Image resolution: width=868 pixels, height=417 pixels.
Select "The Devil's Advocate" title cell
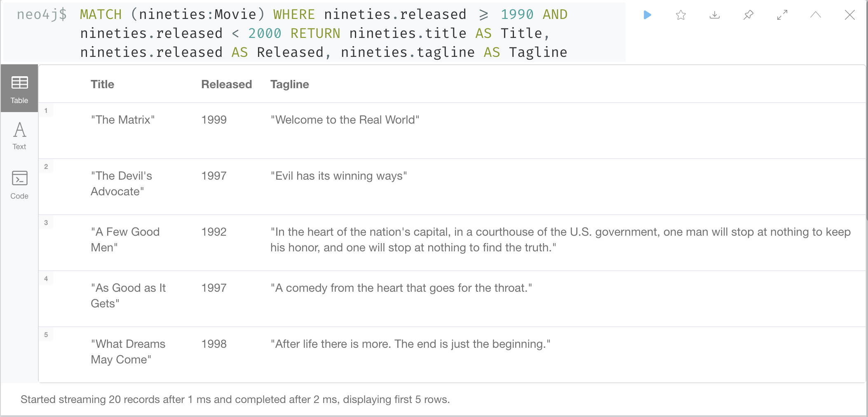pyautogui.click(x=121, y=183)
